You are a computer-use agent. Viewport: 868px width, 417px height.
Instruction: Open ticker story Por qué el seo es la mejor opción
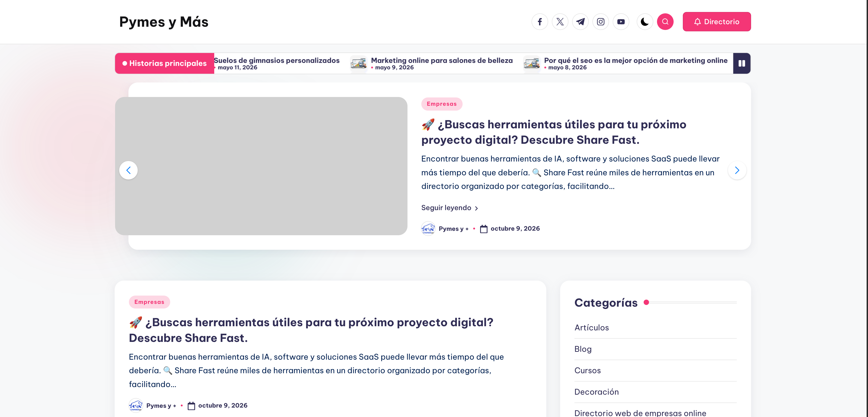pyautogui.click(x=636, y=60)
